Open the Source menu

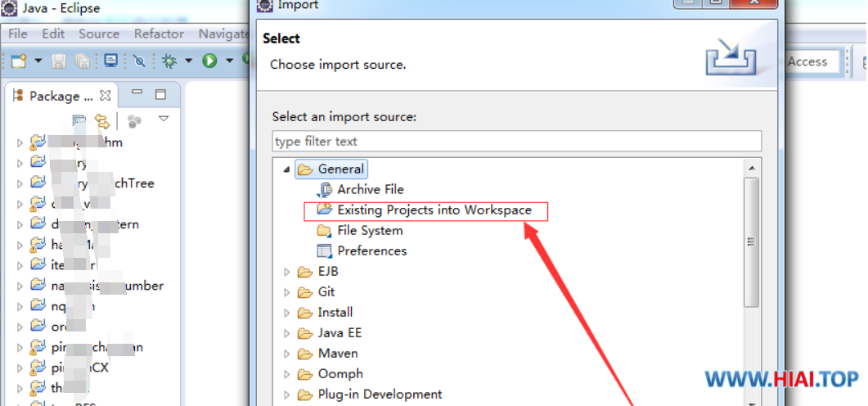(x=99, y=34)
